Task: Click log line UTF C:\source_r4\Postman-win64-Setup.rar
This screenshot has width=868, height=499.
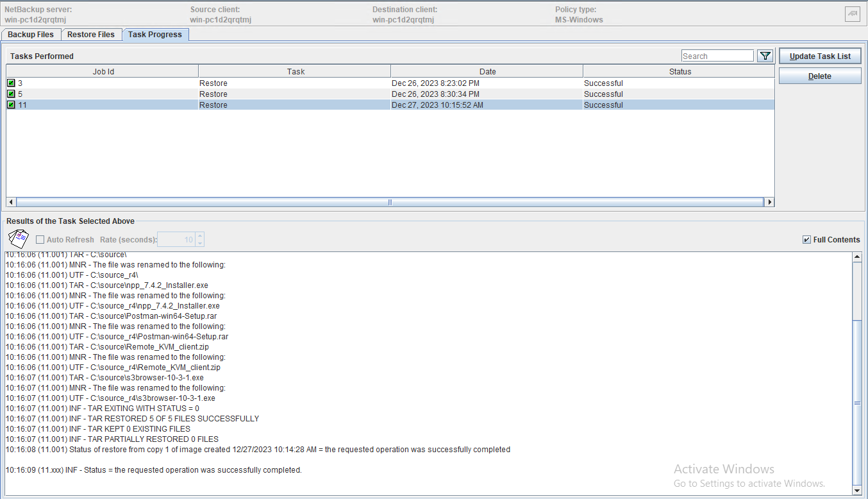Action: (x=117, y=337)
